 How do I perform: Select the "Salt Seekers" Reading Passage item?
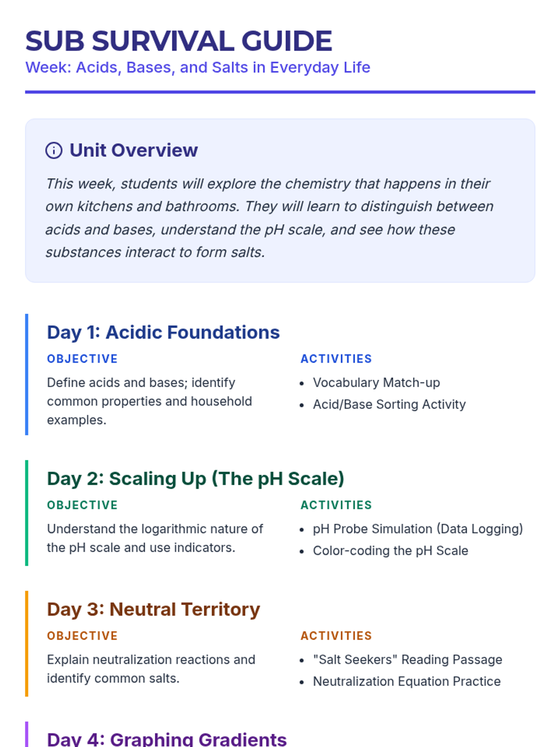point(407,660)
